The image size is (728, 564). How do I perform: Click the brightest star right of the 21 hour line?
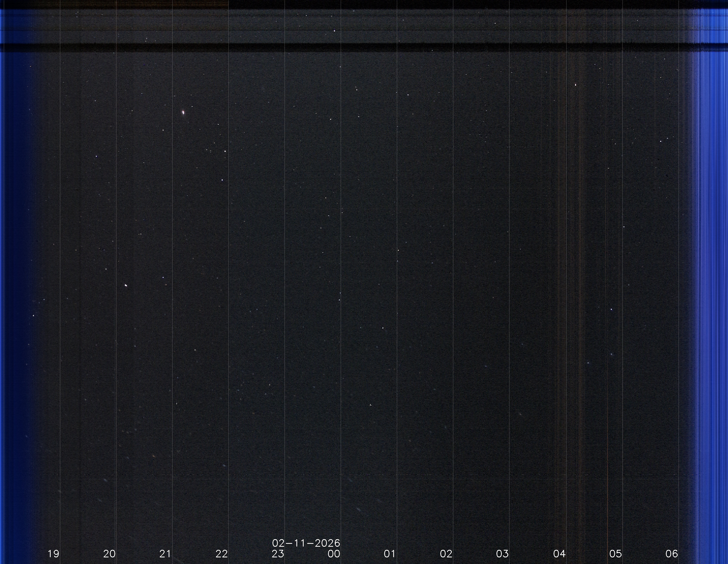(x=183, y=112)
